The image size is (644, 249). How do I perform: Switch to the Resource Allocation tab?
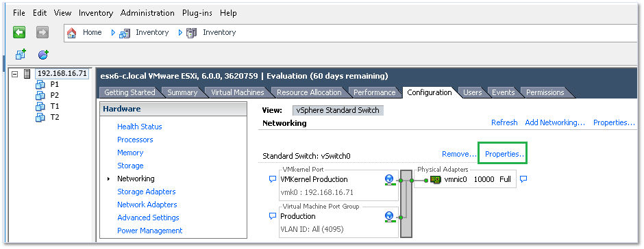(x=309, y=93)
